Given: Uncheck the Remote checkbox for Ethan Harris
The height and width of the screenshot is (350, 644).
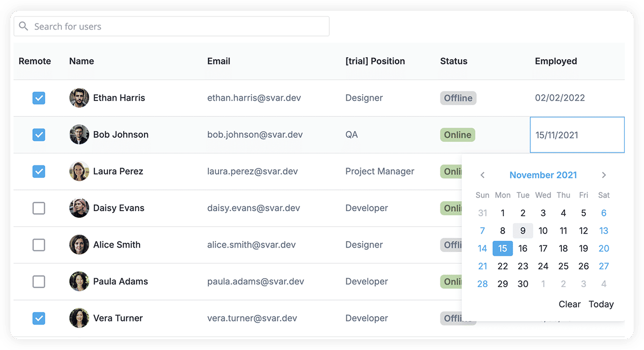Looking at the screenshot, I should coord(39,98).
